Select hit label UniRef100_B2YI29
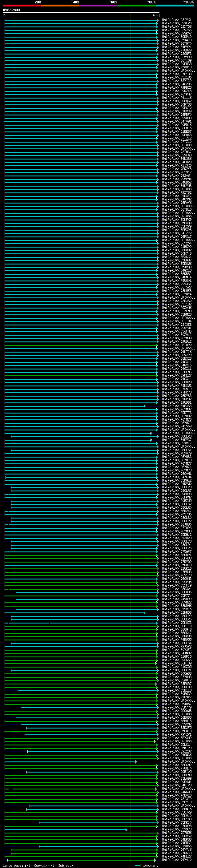This screenshot has width=197, height=868. pyautogui.click(x=176, y=81)
